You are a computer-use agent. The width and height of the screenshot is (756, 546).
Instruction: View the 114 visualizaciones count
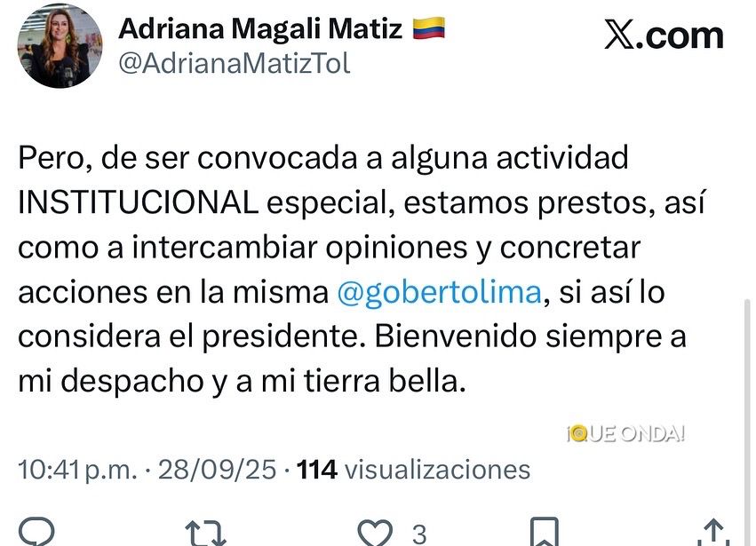point(413,470)
